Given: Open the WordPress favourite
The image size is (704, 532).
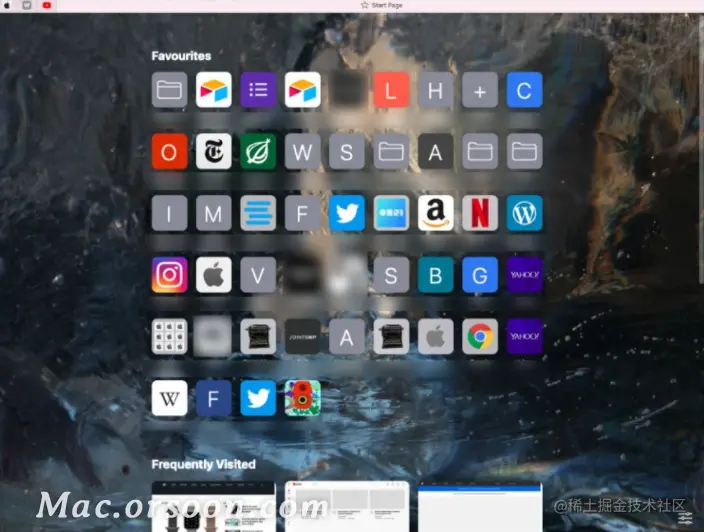Looking at the screenshot, I should pos(524,213).
